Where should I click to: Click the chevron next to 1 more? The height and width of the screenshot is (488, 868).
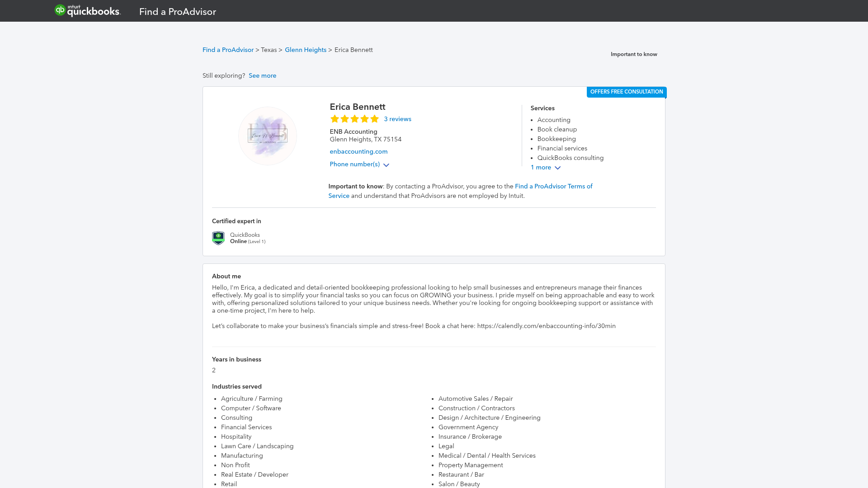(x=557, y=168)
